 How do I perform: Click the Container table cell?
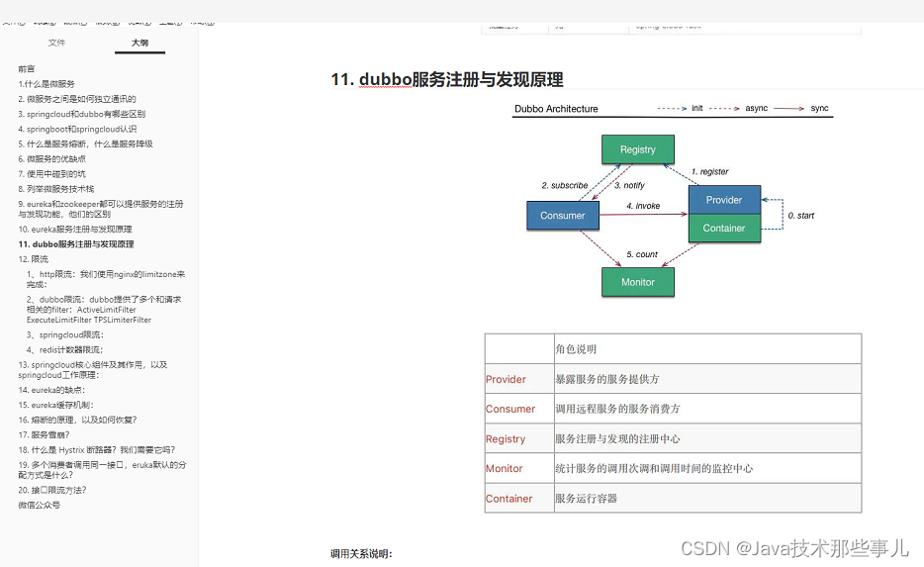pyautogui.click(x=519, y=498)
